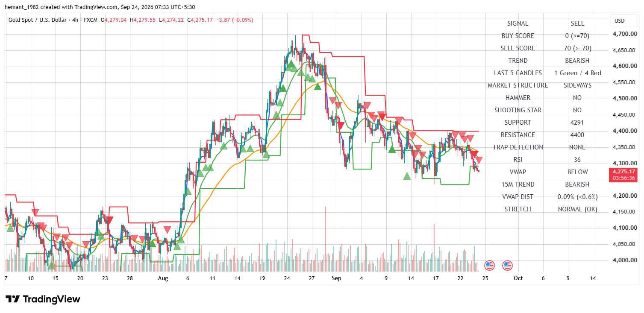Viewport: 644px width, 313px height.
Task: Click the 03:56:36 candle countdown timer
Action: 623,178
